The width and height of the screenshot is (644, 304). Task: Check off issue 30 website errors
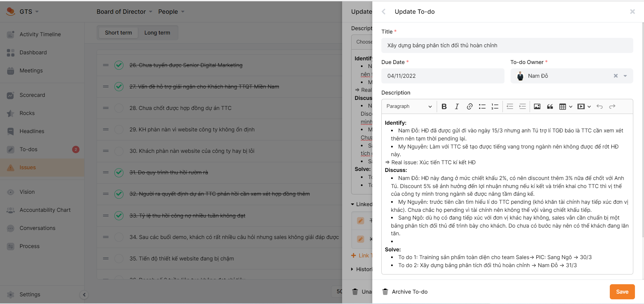pyautogui.click(x=119, y=151)
